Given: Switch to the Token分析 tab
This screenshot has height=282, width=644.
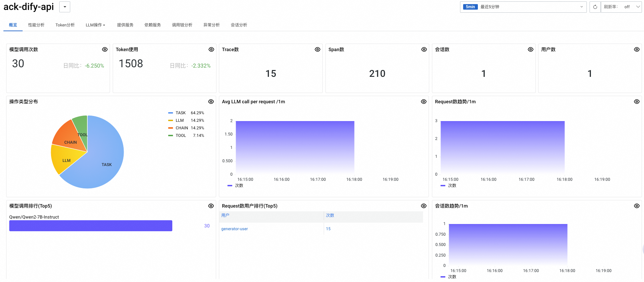Looking at the screenshot, I should 65,25.
